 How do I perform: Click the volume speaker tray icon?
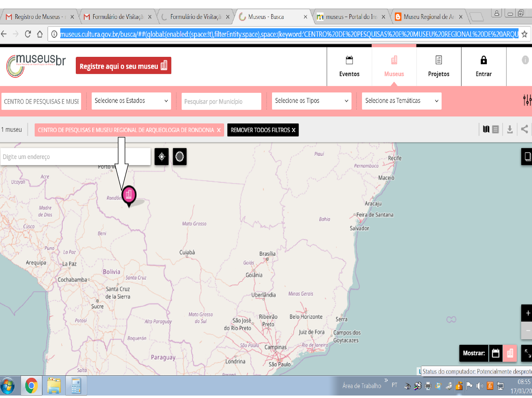(479, 386)
